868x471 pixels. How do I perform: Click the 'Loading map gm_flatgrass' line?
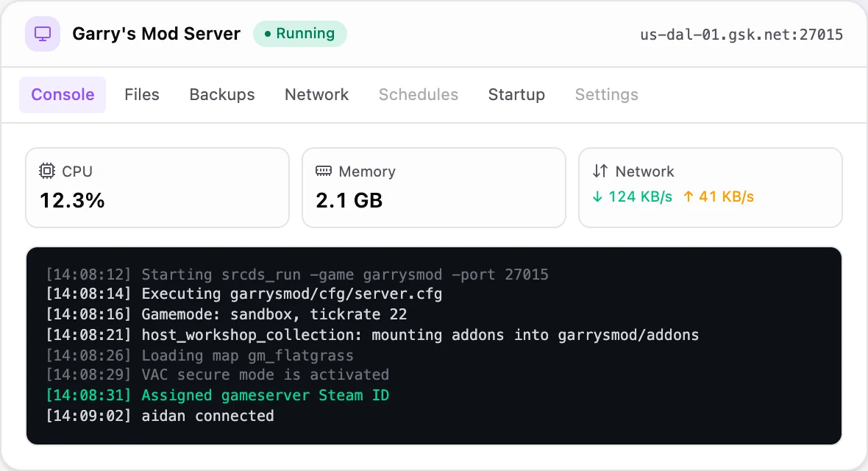click(x=200, y=355)
